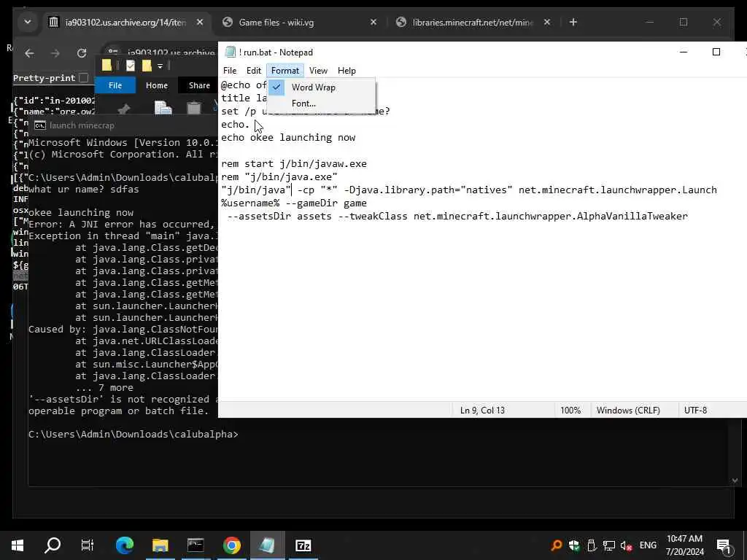Open the View menu in Notepad
747x560 pixels.
(x=318, y=71)
